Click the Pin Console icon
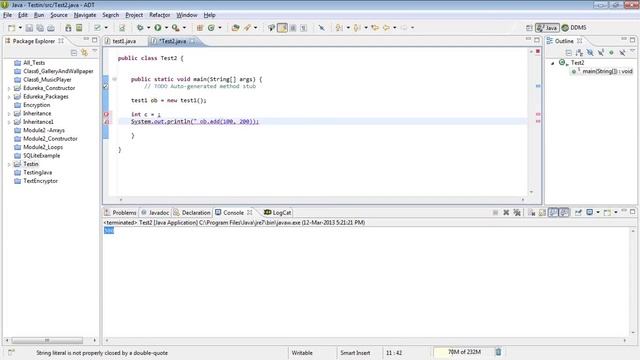This screenshot has height=360, width=640. coord(578,213)
